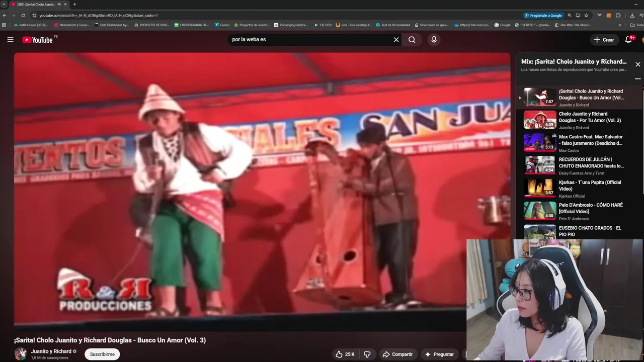
Task: Click the browser address bar URL
Action: pyautogui.click(x=99, y=16)
